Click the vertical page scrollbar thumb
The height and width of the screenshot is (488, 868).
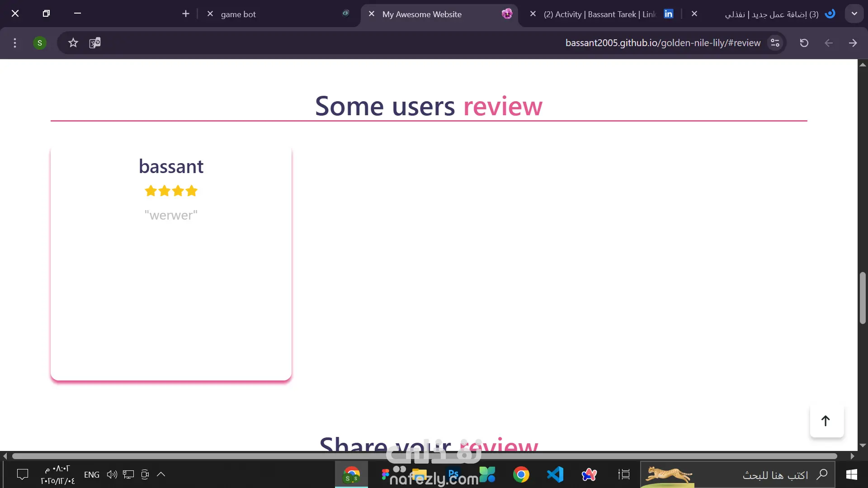coord(863,298)
